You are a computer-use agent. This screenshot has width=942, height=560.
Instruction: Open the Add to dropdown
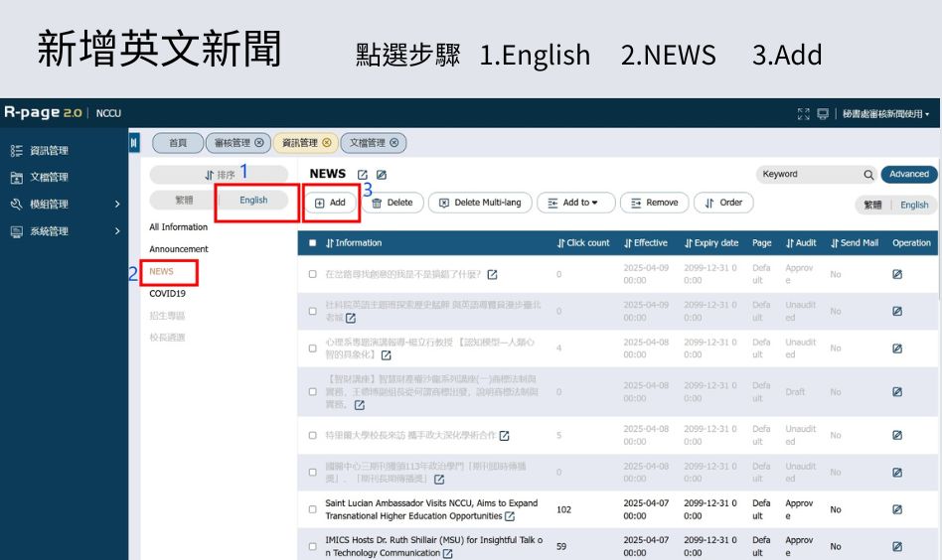(575, 203)
